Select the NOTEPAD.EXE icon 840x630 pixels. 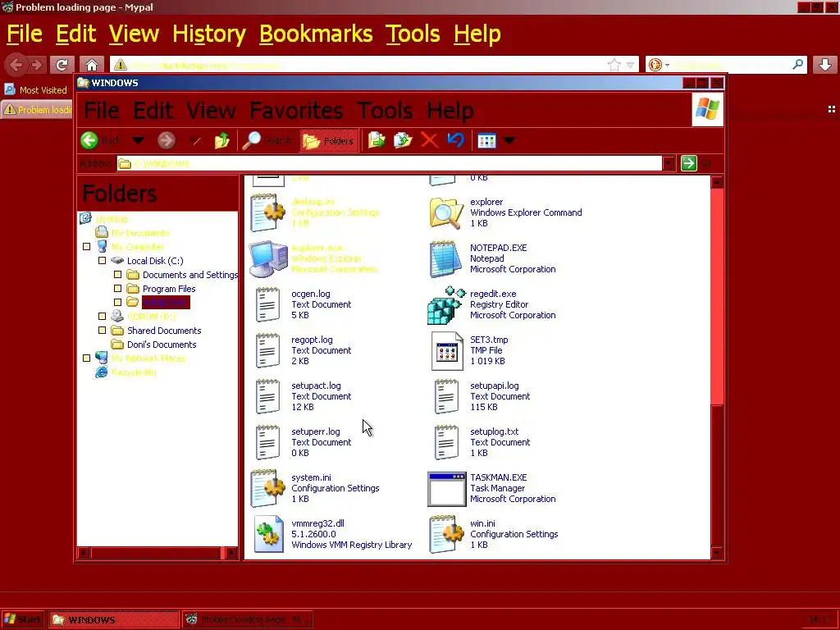click(445, 258)
